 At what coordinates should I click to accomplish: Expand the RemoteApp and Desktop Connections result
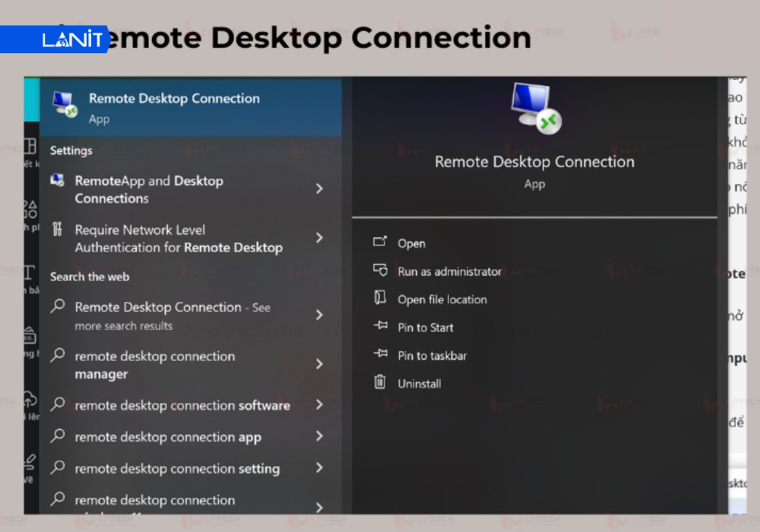318,189
